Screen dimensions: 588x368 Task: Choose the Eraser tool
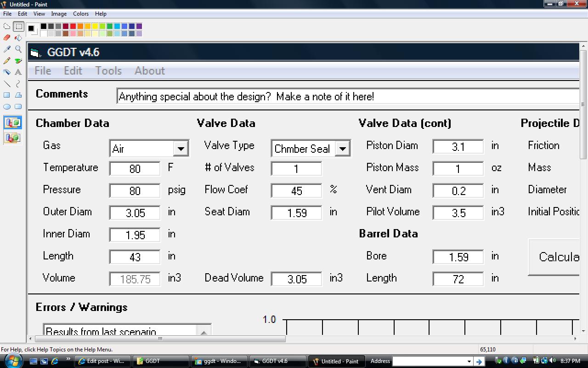click(7, 38)
